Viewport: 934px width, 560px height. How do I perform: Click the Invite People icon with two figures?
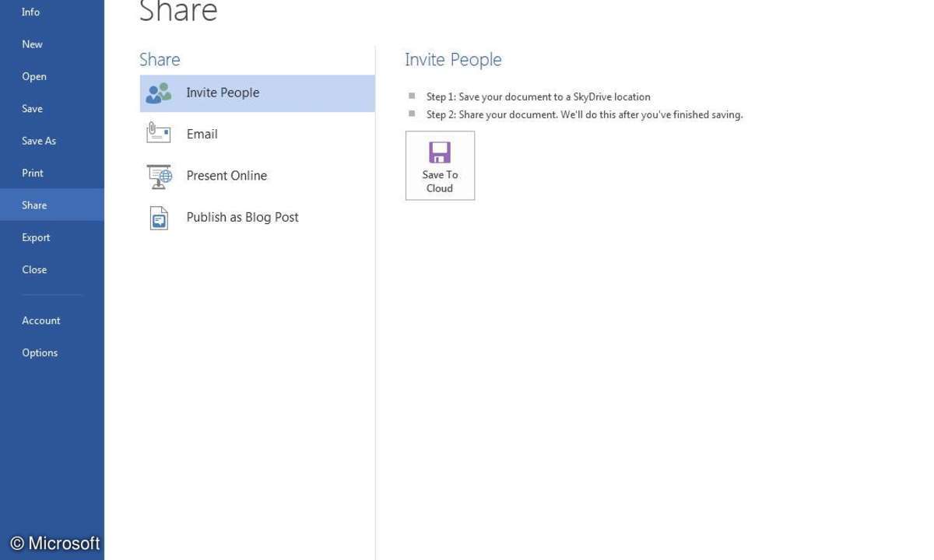click(159, 93)
